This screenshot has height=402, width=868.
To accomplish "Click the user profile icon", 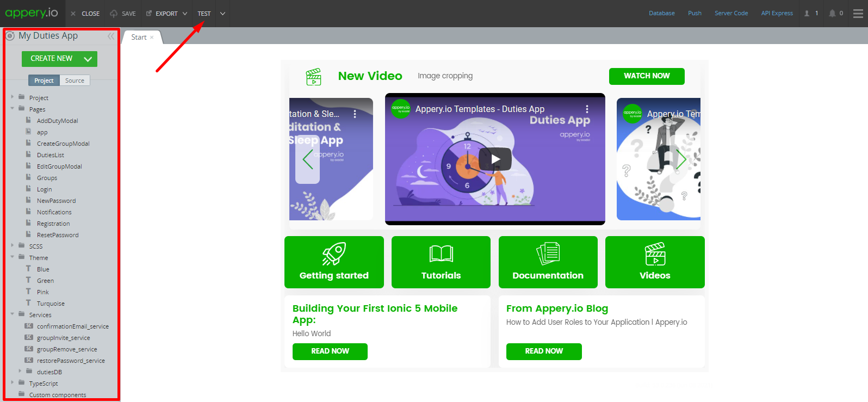I will click(807, 13).
